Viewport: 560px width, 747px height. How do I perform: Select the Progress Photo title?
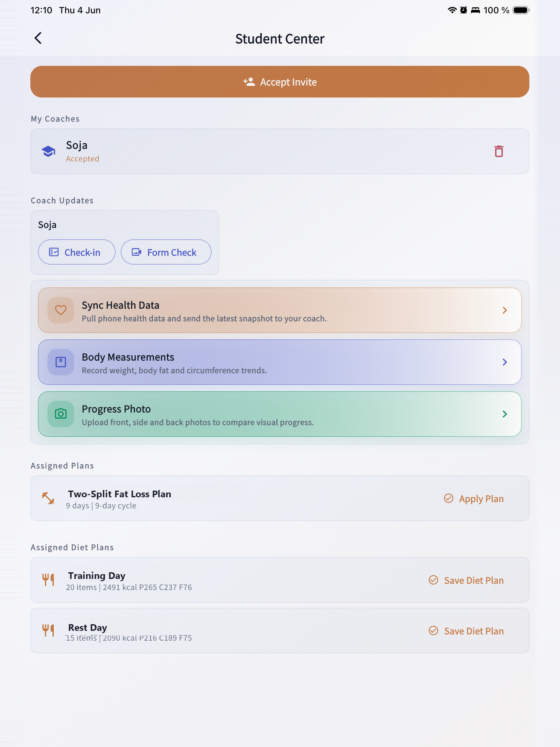pyautogui.click(x=116, y=409)
